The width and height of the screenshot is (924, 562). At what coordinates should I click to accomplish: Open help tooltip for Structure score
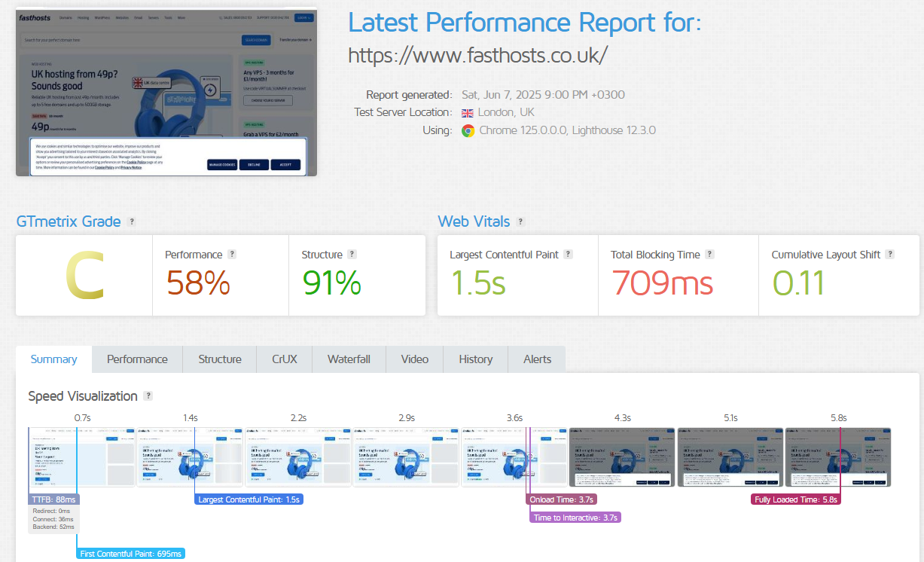coord(352,255)
